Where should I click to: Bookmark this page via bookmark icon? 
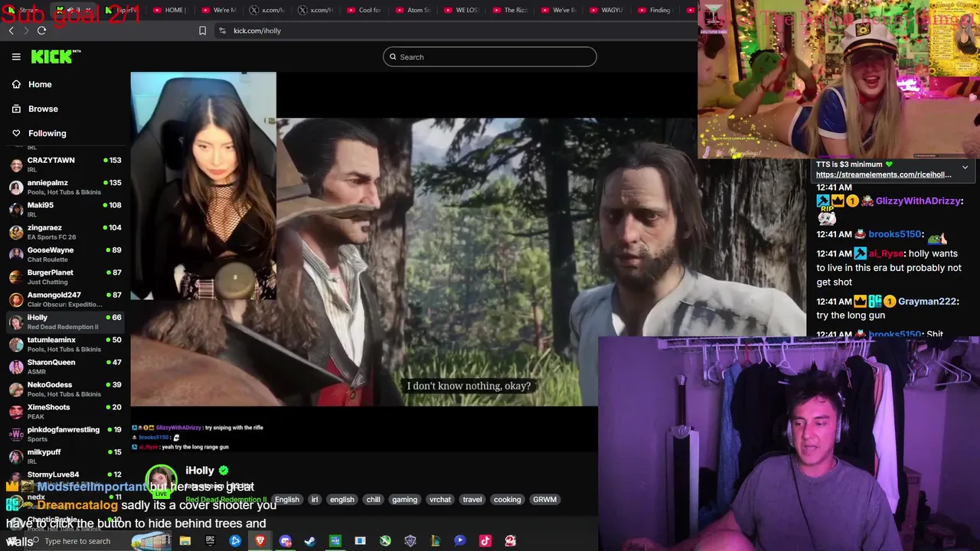coord(202,31)
